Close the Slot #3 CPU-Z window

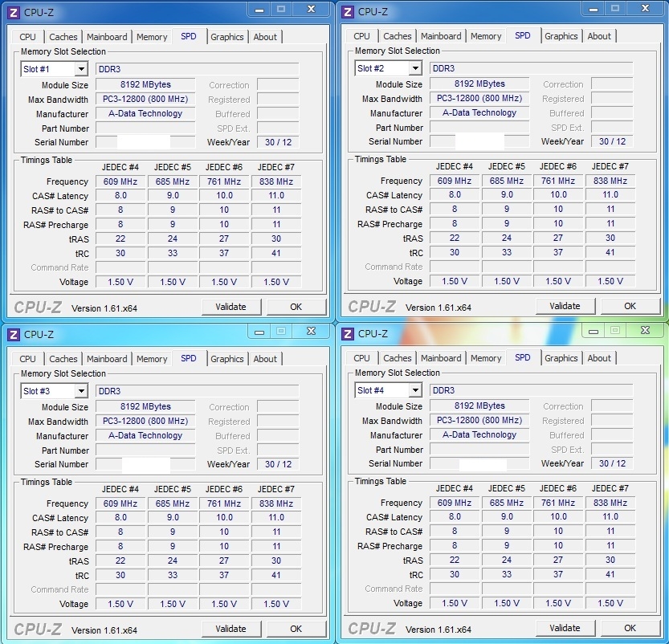click(310, 331)
